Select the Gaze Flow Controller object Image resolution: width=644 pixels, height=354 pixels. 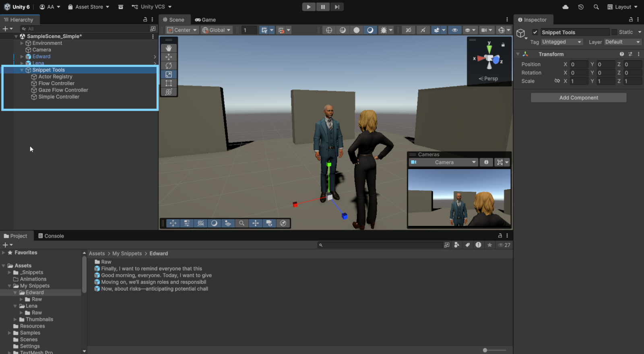tap(63, 90)
